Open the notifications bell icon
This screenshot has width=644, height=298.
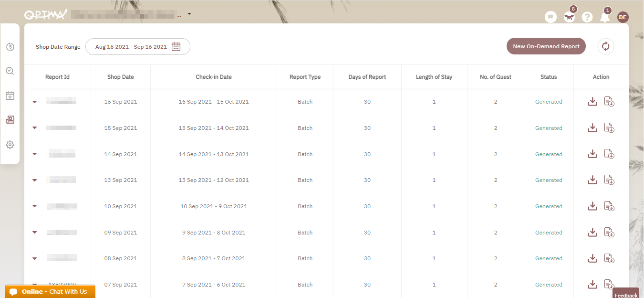[x=605, y=17]
